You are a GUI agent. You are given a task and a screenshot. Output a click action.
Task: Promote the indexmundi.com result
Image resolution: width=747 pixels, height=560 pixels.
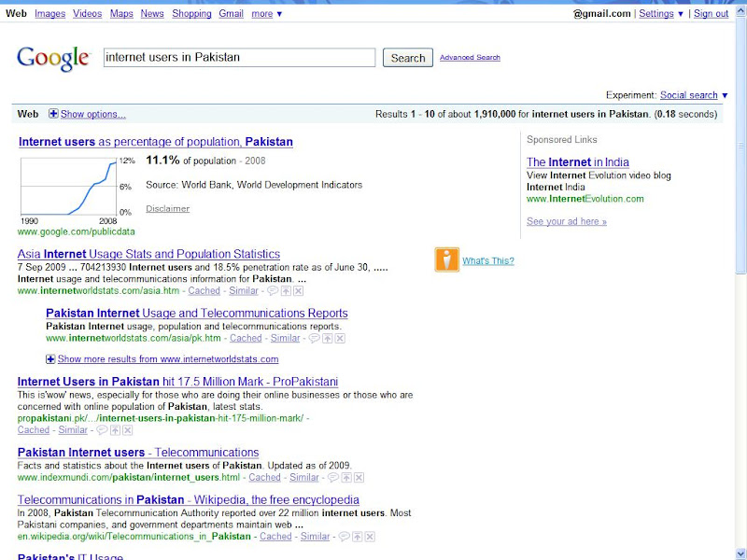coord(346,477)
